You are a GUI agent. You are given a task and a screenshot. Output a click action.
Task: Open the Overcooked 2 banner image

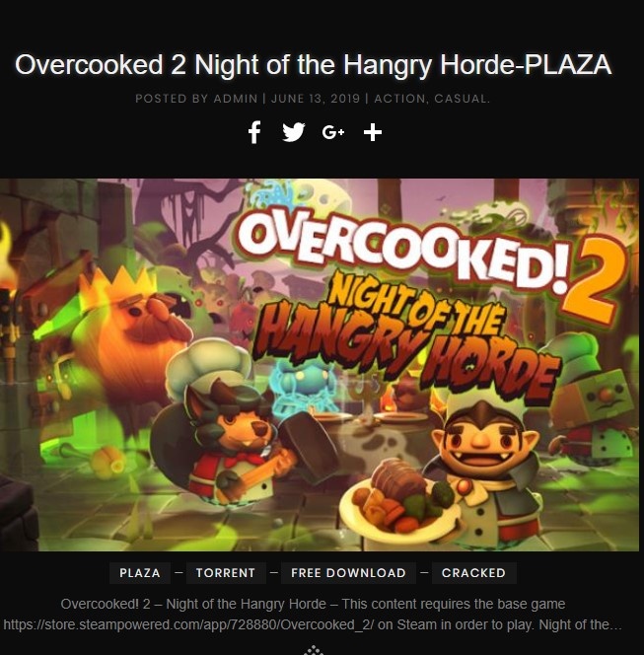(320, 365)
